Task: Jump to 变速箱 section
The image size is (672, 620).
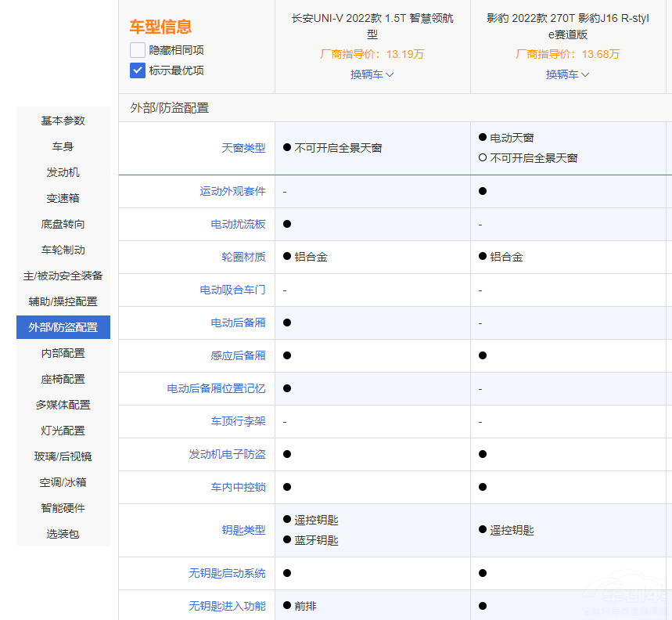Action: point(63,198)
